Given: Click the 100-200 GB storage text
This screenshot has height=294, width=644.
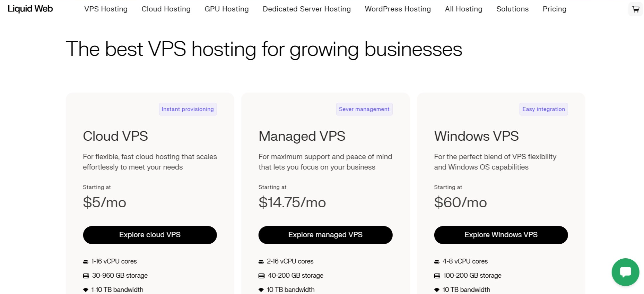Looking at the screenshot, I should [472, 276].
